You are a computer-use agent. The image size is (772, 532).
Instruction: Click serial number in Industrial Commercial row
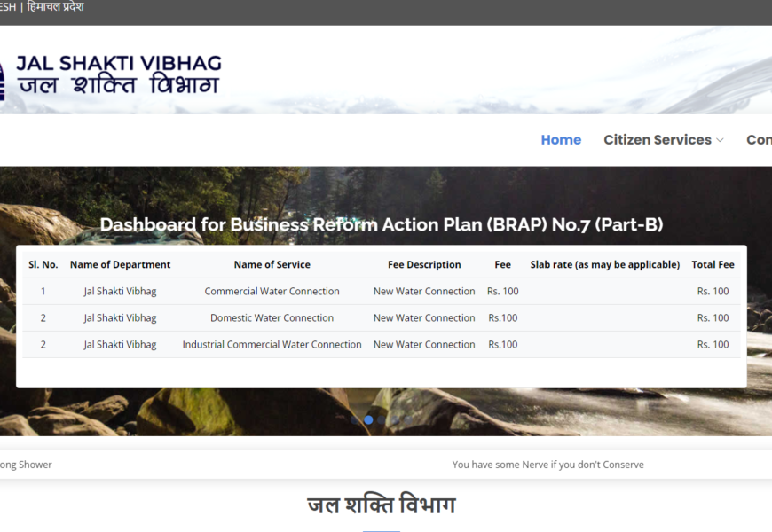click(x=43, y=345)
